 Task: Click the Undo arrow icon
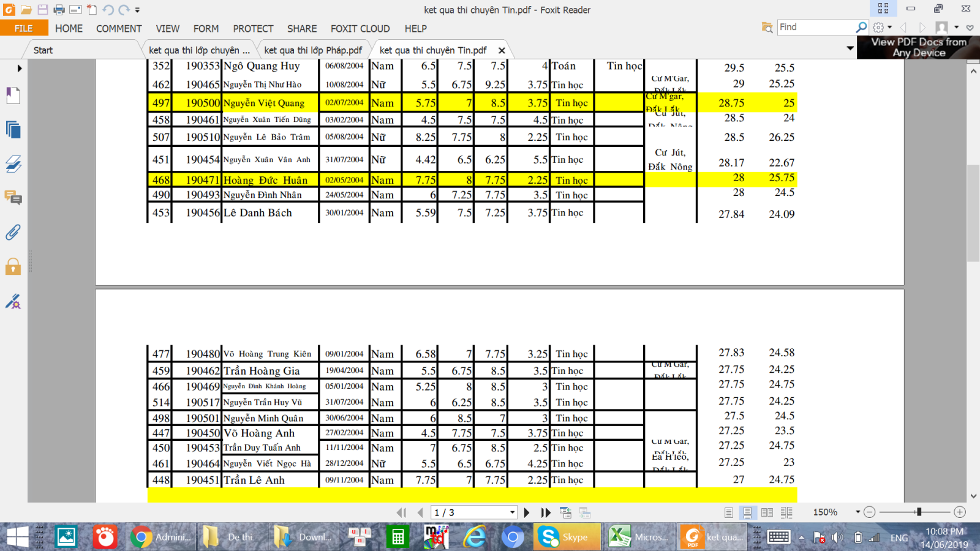108,10
